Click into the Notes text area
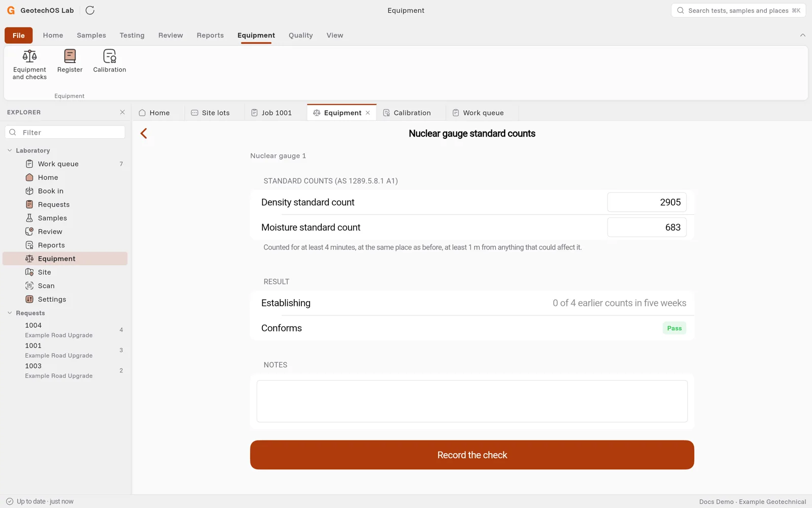 point(472,401)
